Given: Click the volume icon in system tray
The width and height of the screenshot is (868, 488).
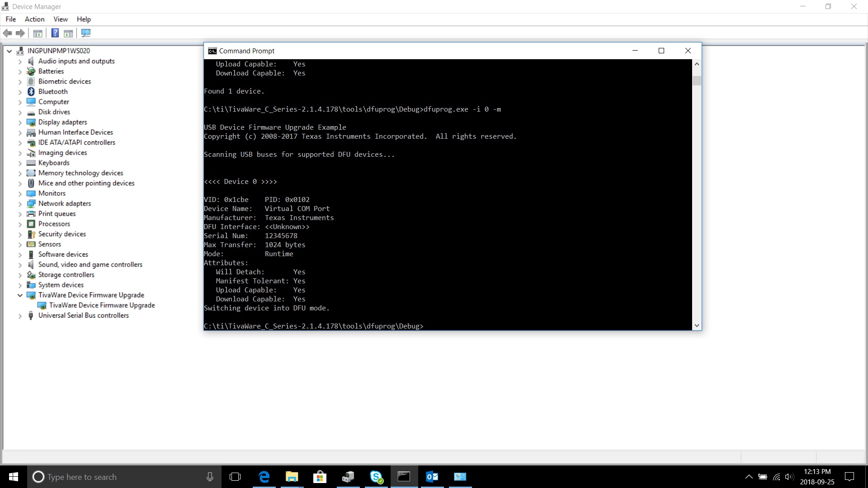Looking at the screenshot, I should tap(789, 477).
